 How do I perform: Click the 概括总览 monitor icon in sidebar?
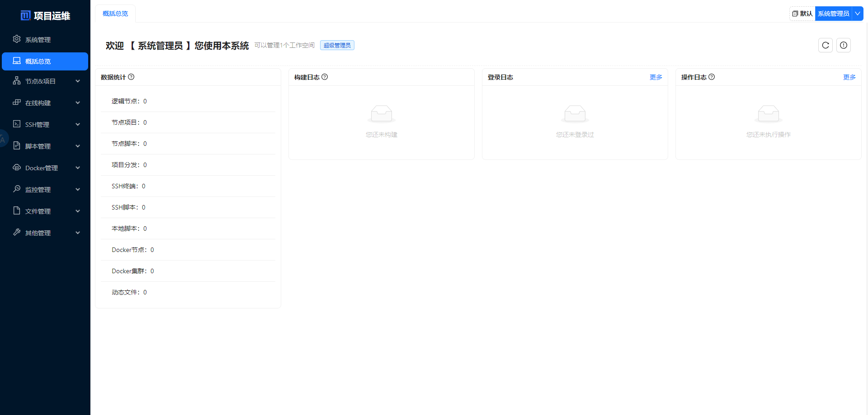tap(17, 61)
